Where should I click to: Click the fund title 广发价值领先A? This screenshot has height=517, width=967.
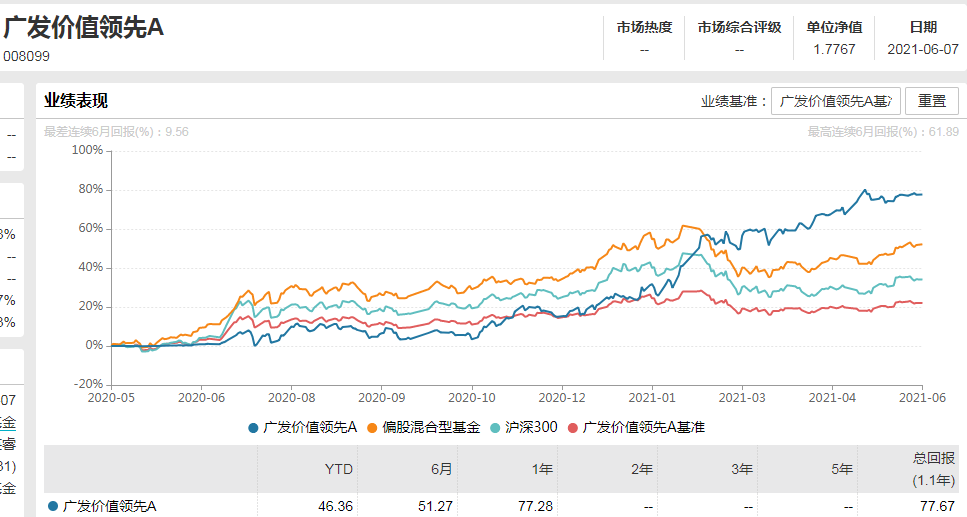[x=84, y=28]
